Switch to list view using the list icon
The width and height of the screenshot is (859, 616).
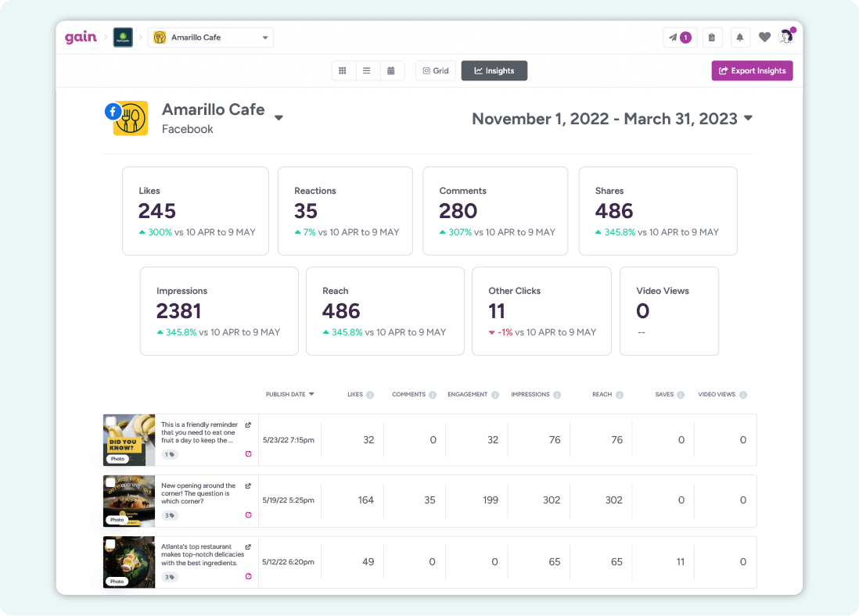point(367,70)
